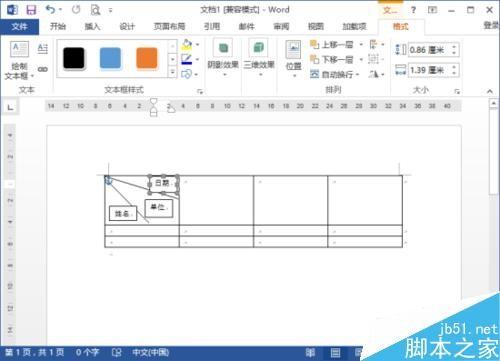
Task: Apply the orange text box style
Action: [x=147, y=58]
